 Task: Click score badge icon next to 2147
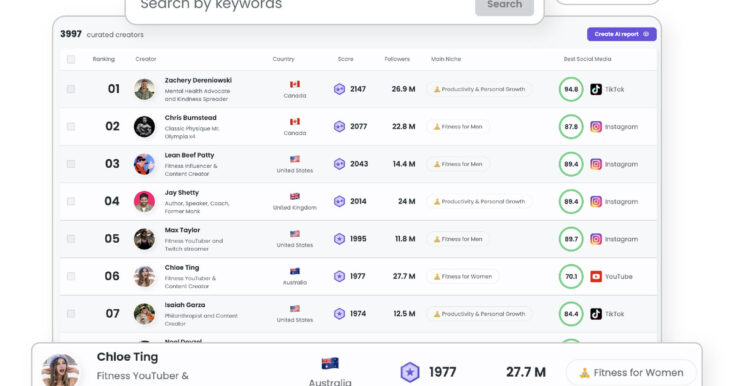pyautogui.click(x=339, y=89)
